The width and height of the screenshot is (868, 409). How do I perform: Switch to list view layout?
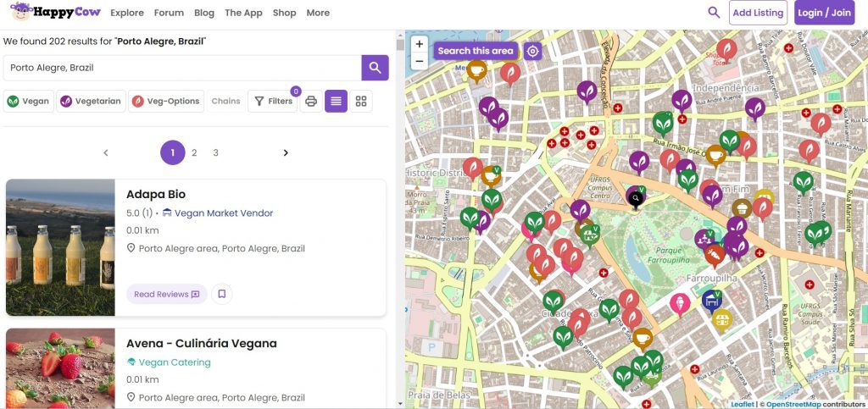[336, 101]
